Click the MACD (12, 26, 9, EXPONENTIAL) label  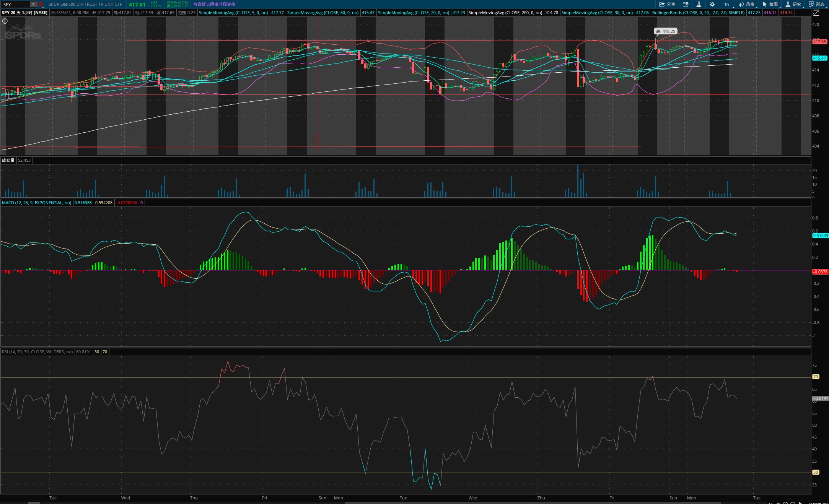pyautogui.click(x=36, y=203)
